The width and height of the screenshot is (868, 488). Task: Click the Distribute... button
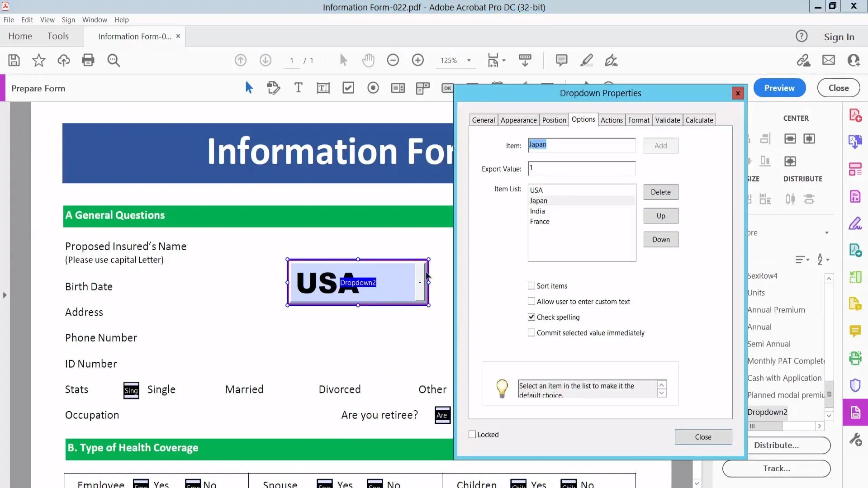point(777,445)
